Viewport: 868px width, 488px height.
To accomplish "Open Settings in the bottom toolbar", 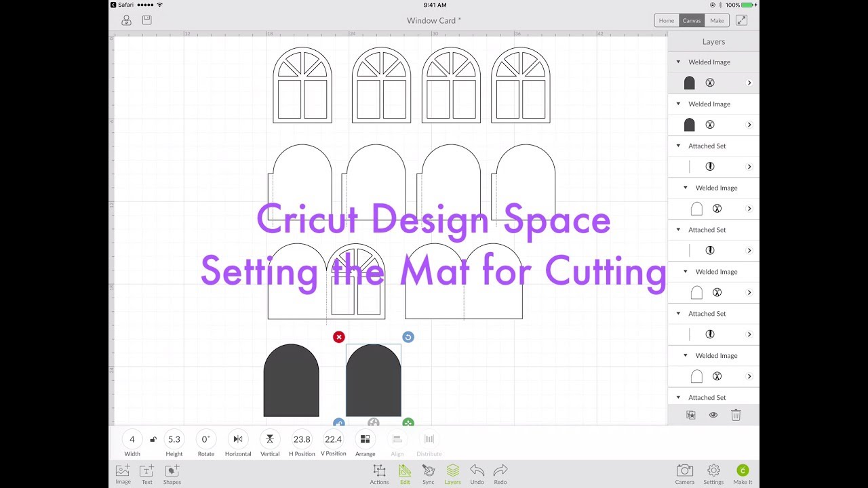I will click(x=713, y=474).
